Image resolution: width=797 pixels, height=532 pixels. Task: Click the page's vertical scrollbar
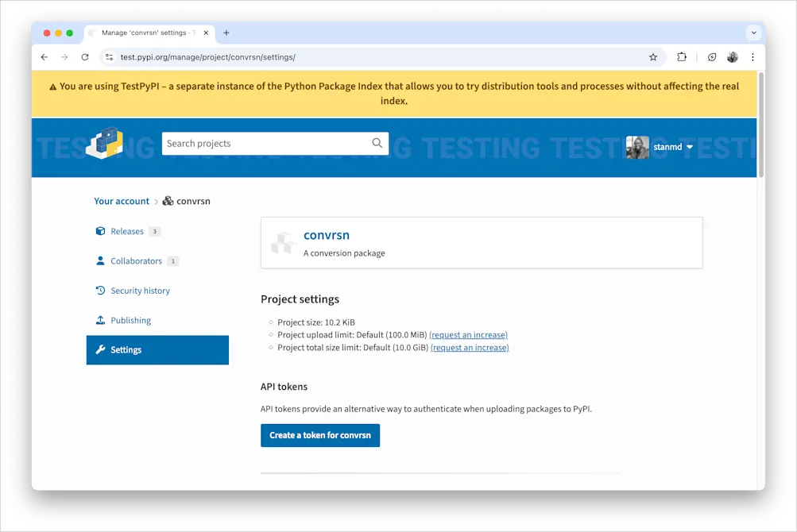tap(761, 125)
